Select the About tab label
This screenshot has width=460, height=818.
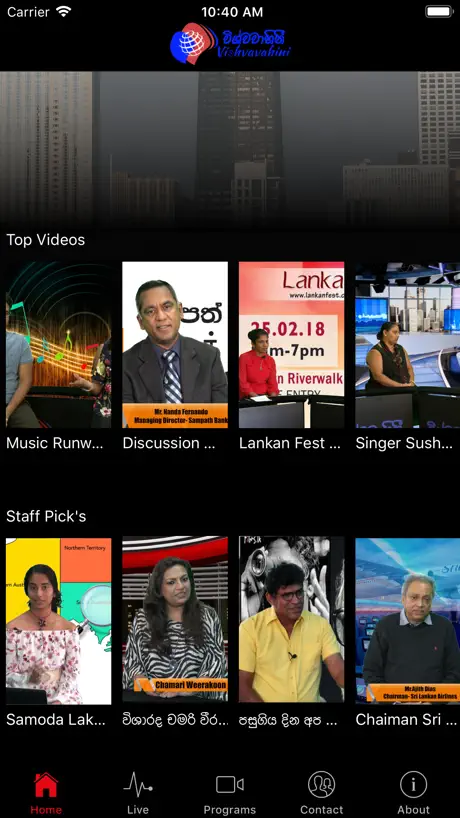pyautogui.click(x=414, y=810)
